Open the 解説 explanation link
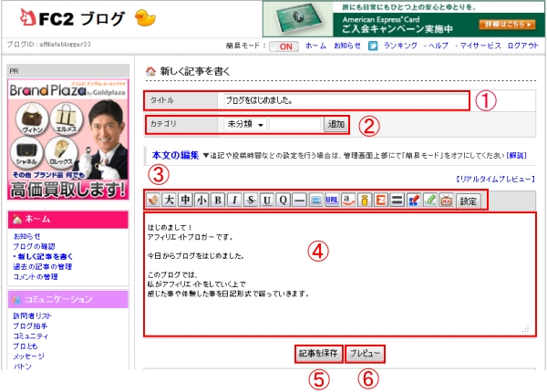The image size is (547, 392). tap(516, 155)
